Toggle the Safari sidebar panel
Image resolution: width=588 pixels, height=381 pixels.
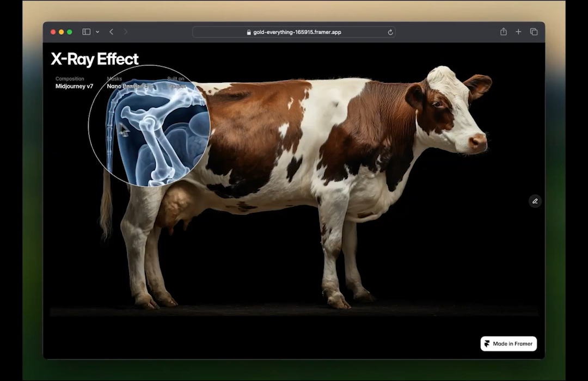pyautogui.click(x=86, y=32)
